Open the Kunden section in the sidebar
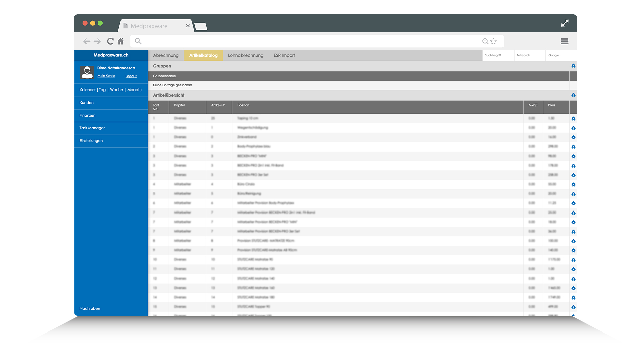Viewport: 644px width, 362px height. tap(87, 103)
